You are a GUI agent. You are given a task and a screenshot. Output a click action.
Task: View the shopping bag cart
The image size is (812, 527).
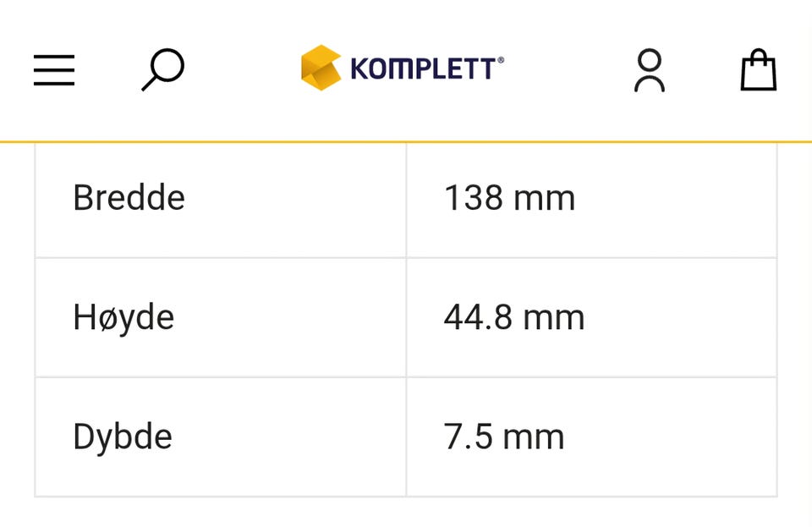(x=758, y=70)
